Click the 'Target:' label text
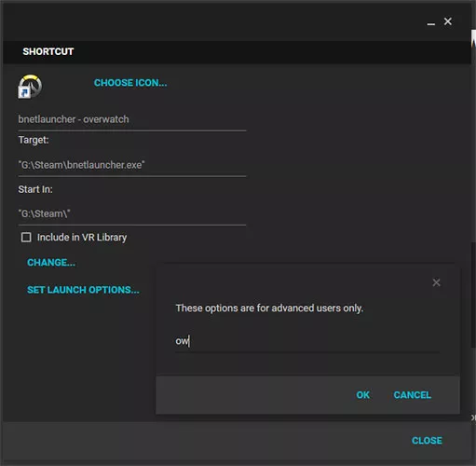 (34, 140)
